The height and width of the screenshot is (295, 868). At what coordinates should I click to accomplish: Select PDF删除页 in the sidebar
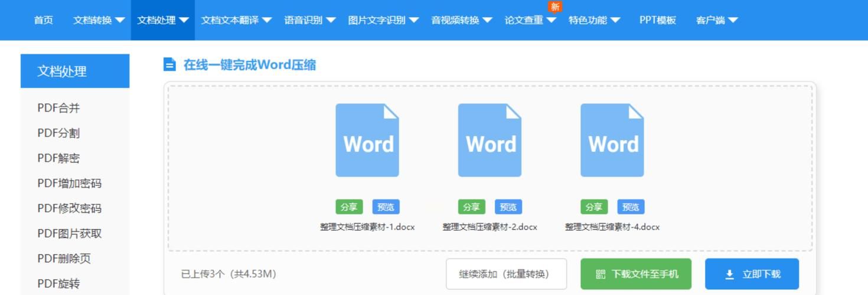pyautogui.click(x=64, y=258)
